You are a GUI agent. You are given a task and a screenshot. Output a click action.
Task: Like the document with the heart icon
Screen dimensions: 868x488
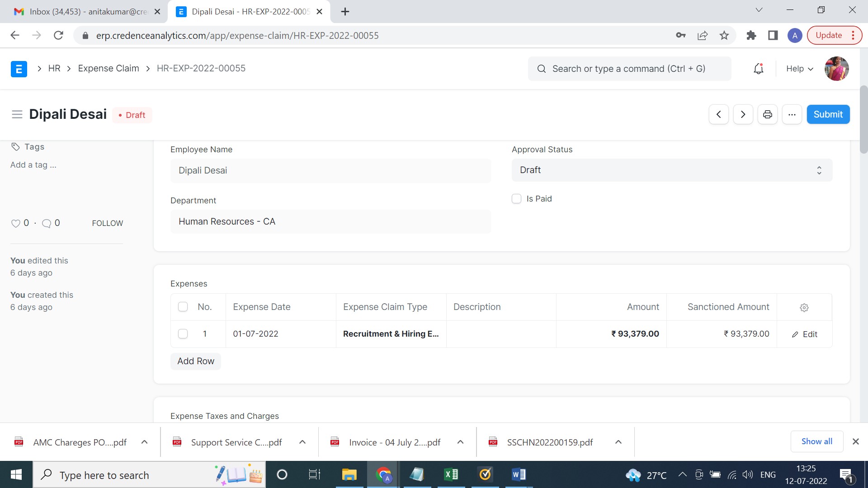click(15, 223)
